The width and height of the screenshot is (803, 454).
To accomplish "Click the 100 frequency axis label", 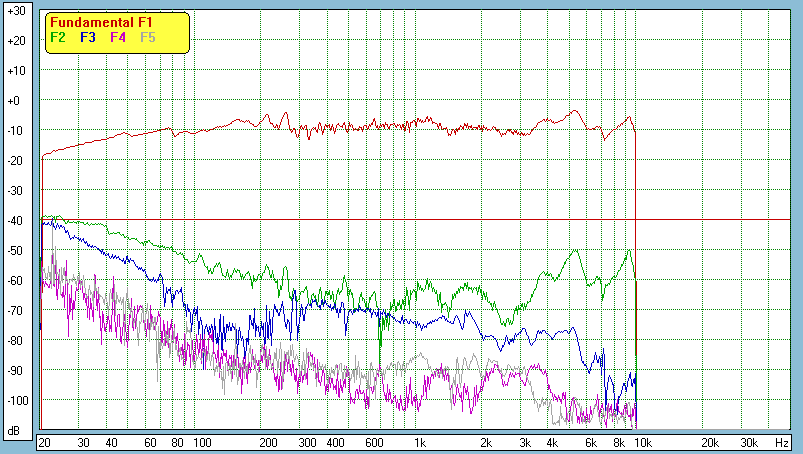I will pyautogui.click(x=202, y=442).
